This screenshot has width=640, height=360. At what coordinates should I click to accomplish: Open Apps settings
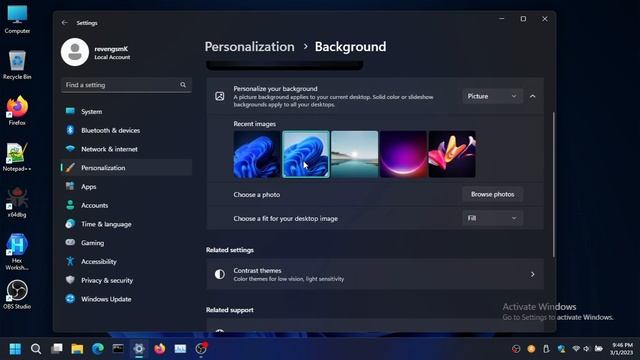pyautogui.click(x=126, y=187)
